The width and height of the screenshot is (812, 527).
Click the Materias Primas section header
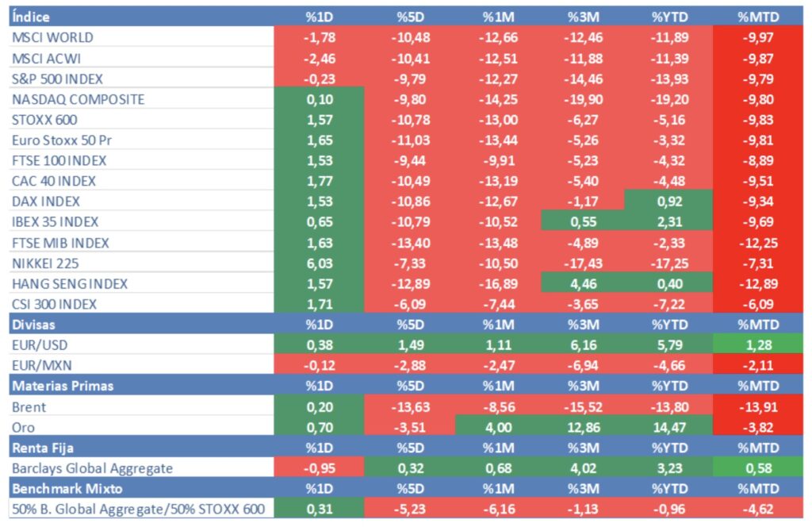(63, 387)
